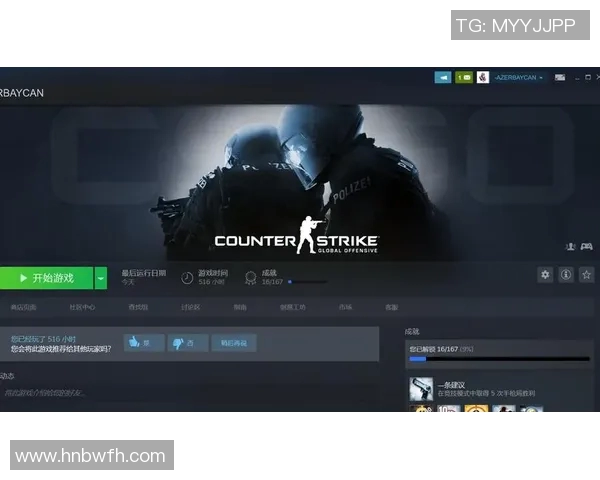Recommend the game with thumbs-up 是
600x480 pixels.
(144, 343)
